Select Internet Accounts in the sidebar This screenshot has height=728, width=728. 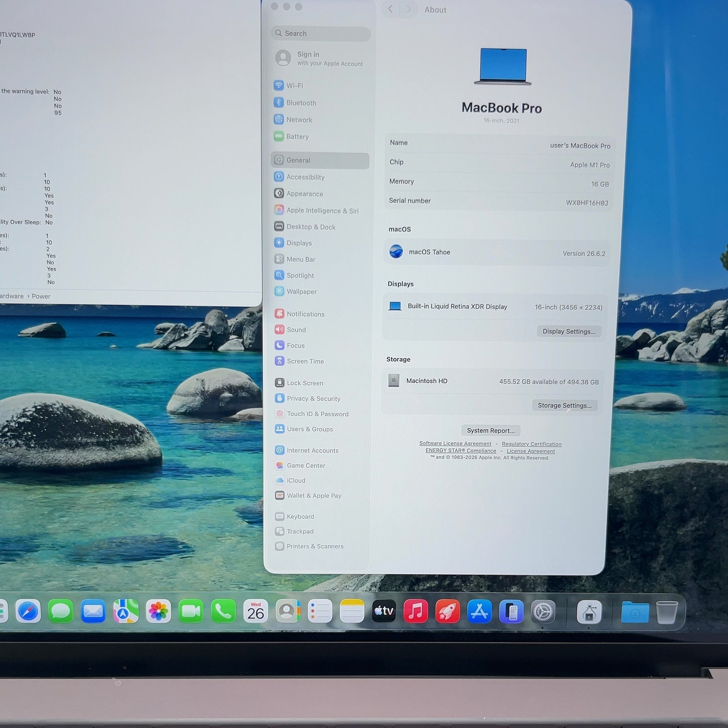click(x=320, y=450)
